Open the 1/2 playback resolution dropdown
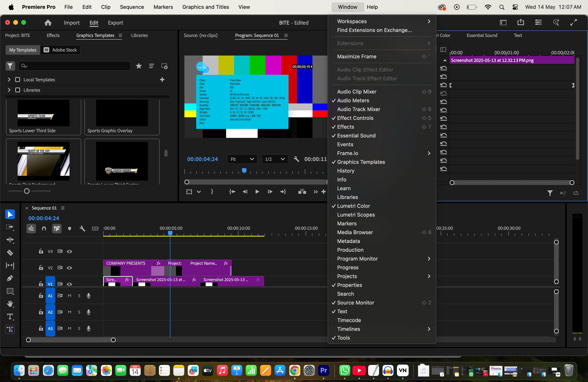The height and width of the screenshot is (382, 588). point(274,159)
